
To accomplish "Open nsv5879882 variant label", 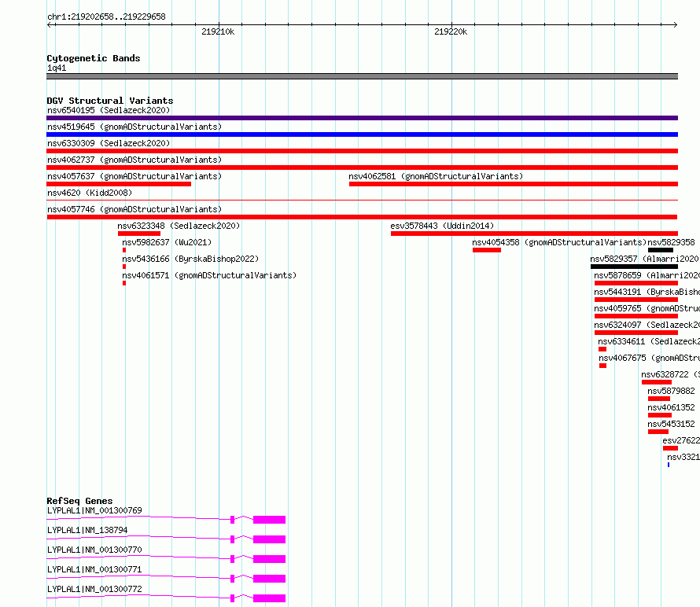I will point(672,391).
